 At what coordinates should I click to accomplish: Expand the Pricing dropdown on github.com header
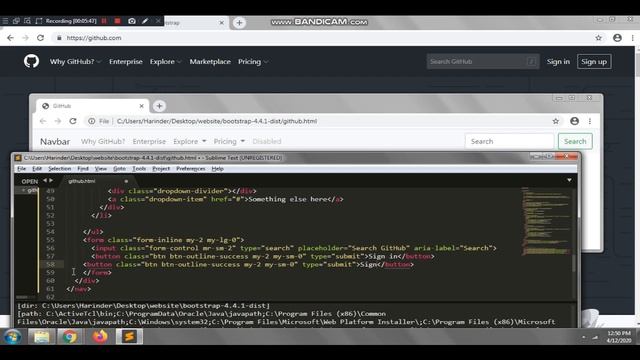[253, 62]
